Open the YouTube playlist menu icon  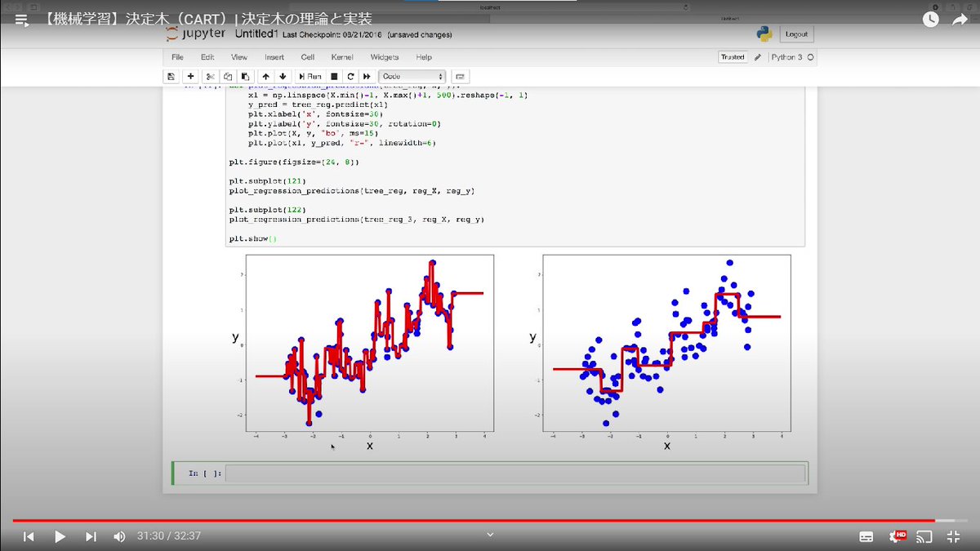pos(21,20)
